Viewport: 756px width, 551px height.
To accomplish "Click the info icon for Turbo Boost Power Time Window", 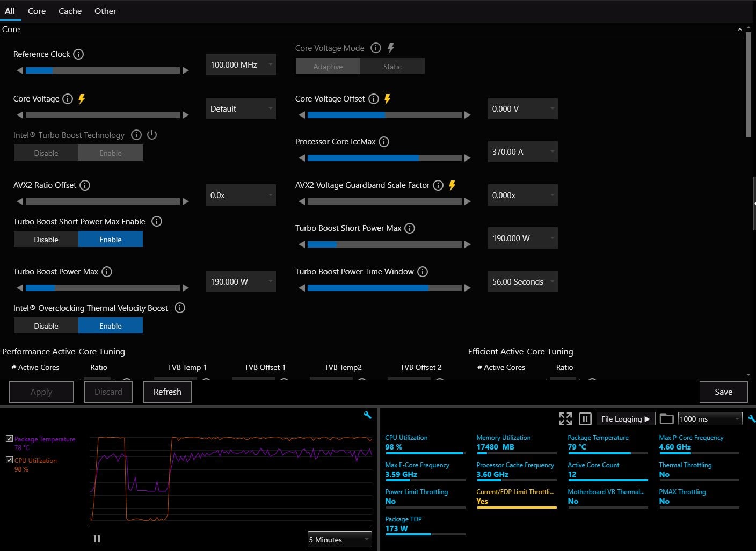I will pos(423,272).
